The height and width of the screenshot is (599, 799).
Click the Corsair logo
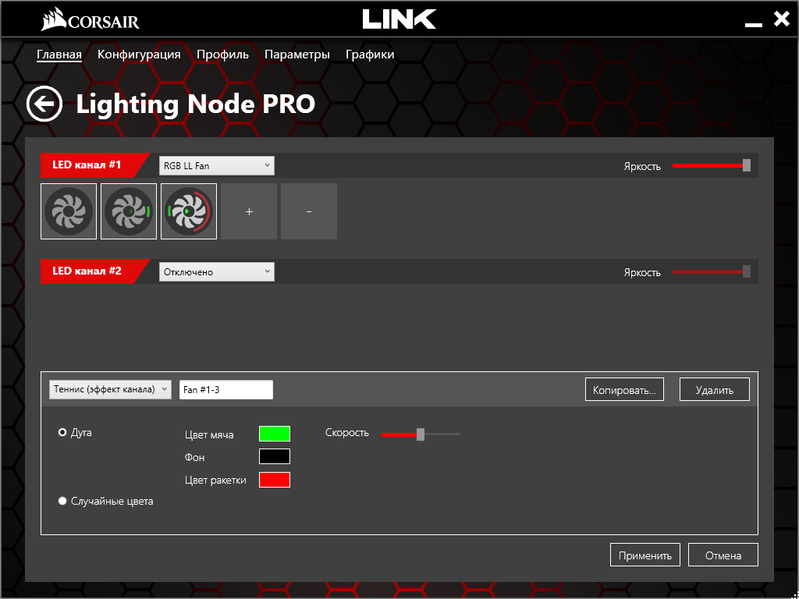(x=90, y=22)
